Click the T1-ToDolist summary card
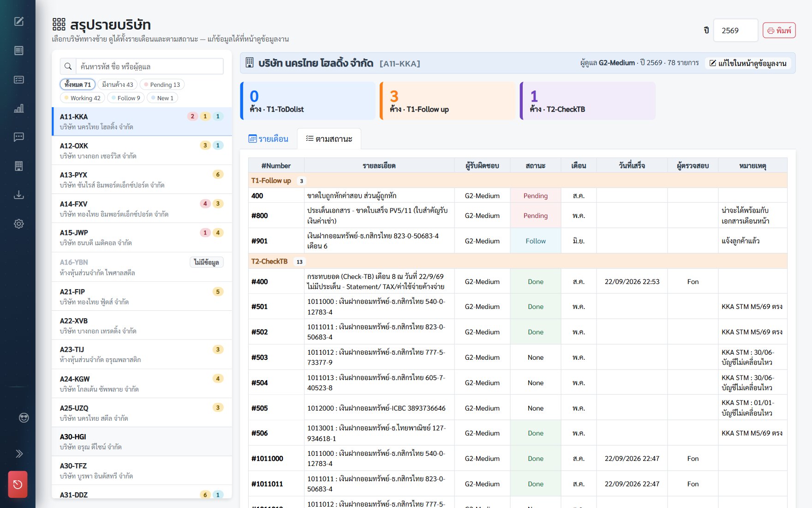 click(x=308, y=101)
